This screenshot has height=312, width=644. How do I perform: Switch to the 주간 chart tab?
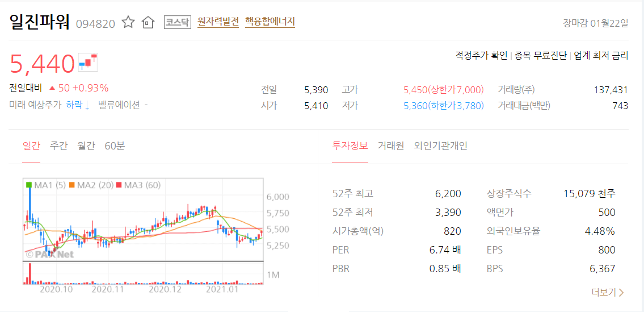[x=59, y=145]
